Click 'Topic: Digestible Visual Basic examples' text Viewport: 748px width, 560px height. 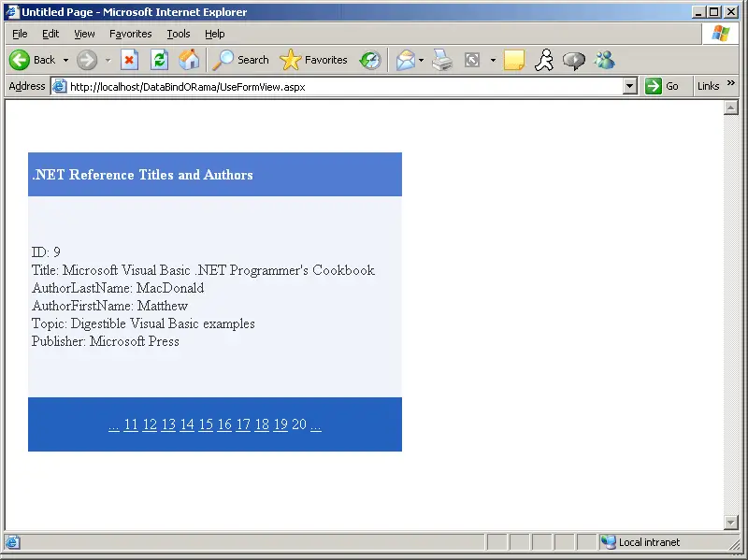[143, 323]
